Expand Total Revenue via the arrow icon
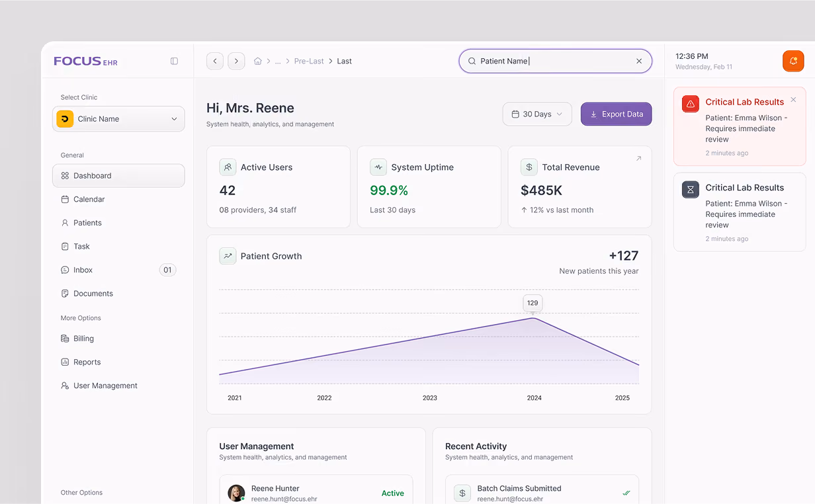Viewport: 815px width, 504px height. point(638,159)
